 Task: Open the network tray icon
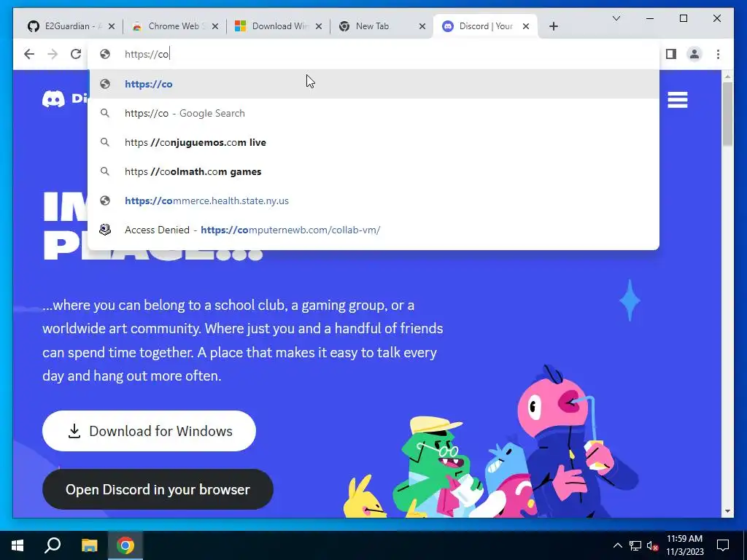[635, 545]
